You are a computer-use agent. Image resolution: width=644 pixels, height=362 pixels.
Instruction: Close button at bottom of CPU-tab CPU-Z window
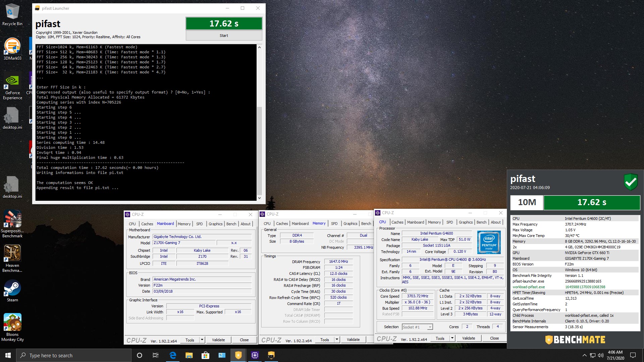point(494,338)
